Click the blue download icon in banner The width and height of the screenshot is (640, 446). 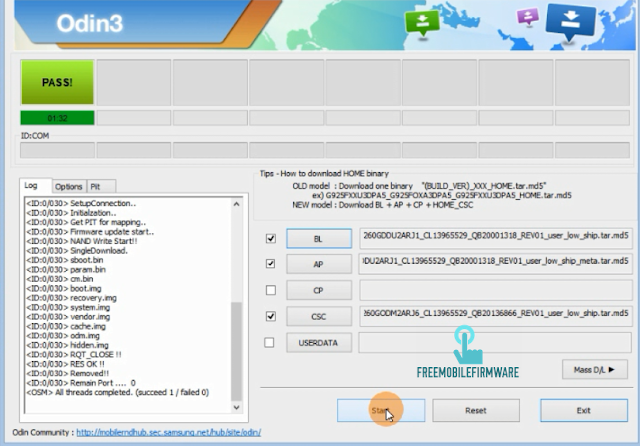pos(571,22)
